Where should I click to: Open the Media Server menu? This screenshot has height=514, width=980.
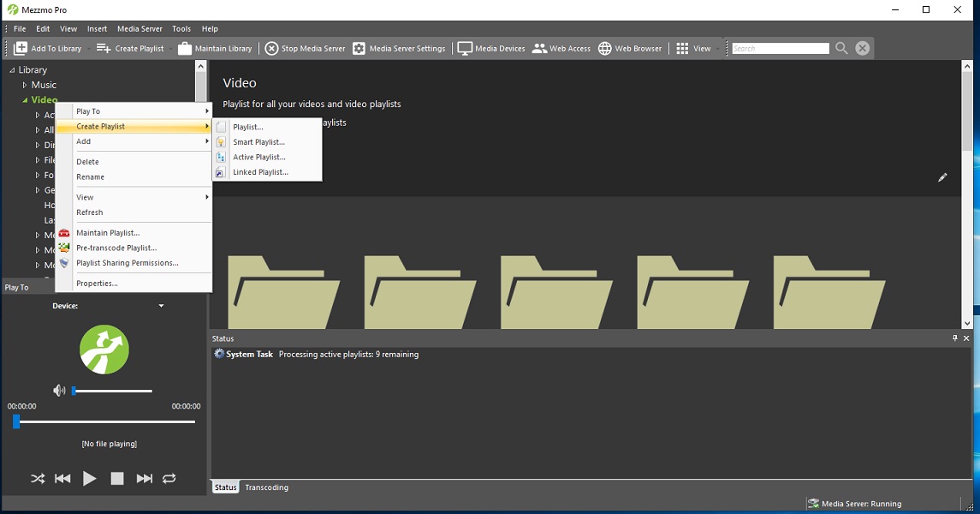click(140, 29)
